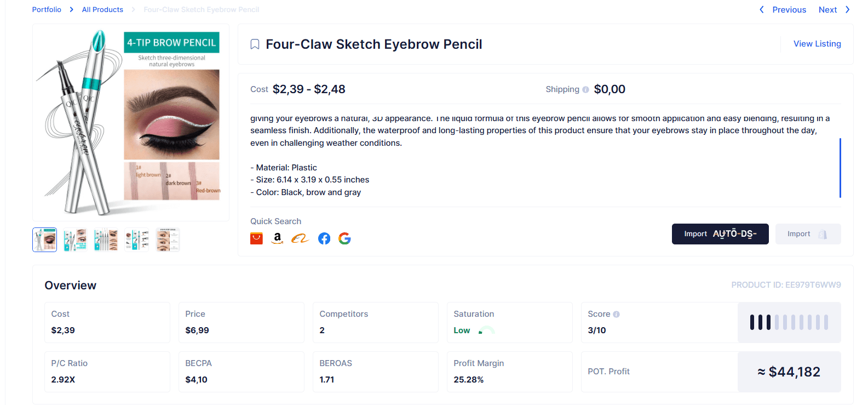This screenshot has height=405, width=868.
Task: Open All Products breadcrumb
Action: tap(102, 10)
